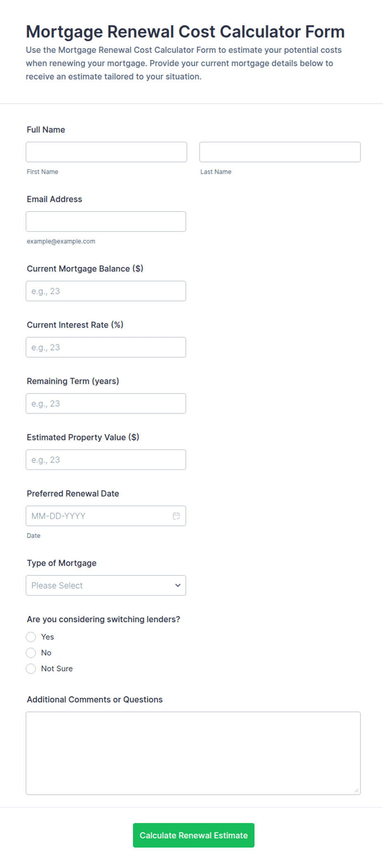Viewport: 383px width, 868px height.
Task: Focus the Last Name input field
Action: [x=280, y=152]
